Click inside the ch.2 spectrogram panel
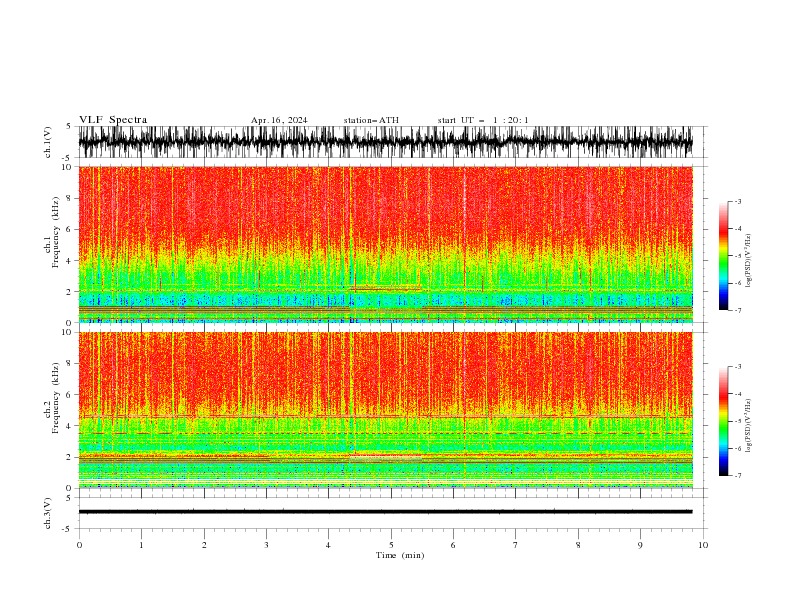Screen dimensions: 792x612 pyautogui.click(x=385, y=410)
